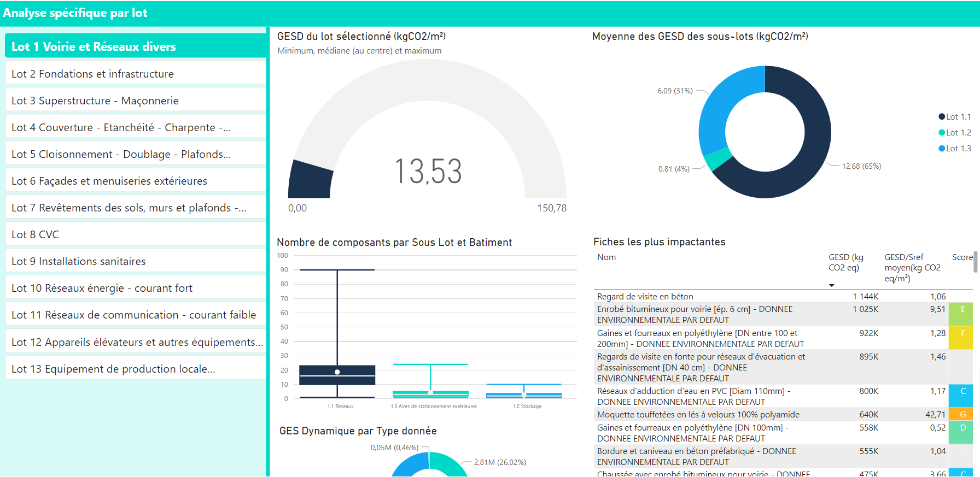Image resolution: width=980 pixels, height=477 pixels.
Task: Click the gauge value 13,53
Action: point(428,172)
